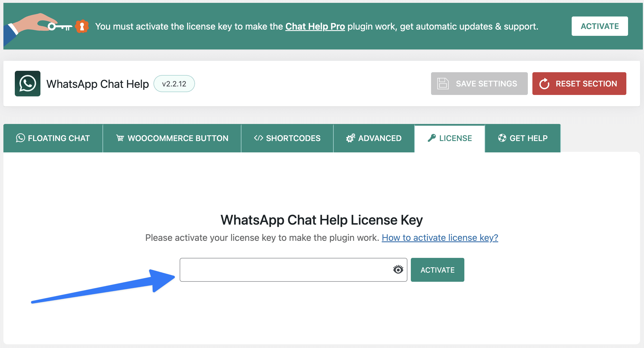The image size is (644, 348).
Task: Switch to the WooCommerce Button tab
Action: (172, 138)
